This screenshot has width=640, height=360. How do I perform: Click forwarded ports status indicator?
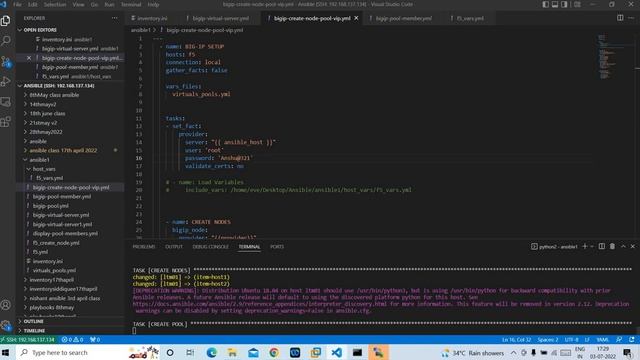95,340
